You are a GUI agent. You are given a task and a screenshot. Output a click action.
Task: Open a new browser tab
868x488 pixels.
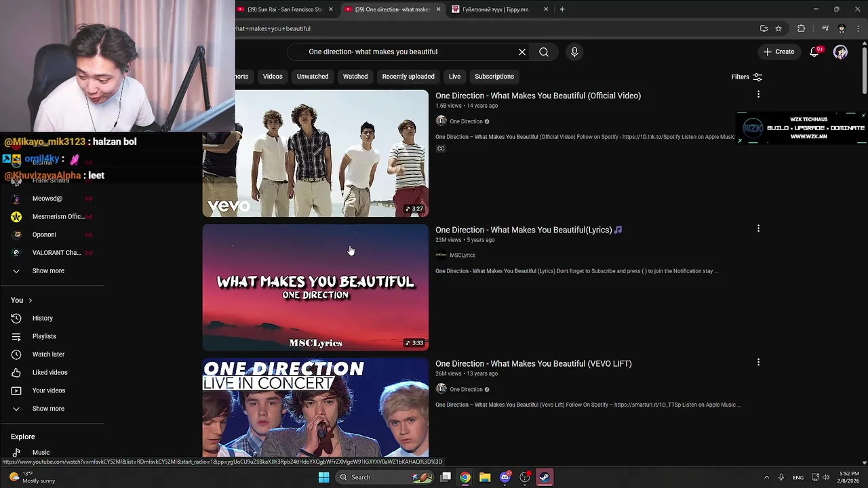pyautogui.click(x=562, y=9)
